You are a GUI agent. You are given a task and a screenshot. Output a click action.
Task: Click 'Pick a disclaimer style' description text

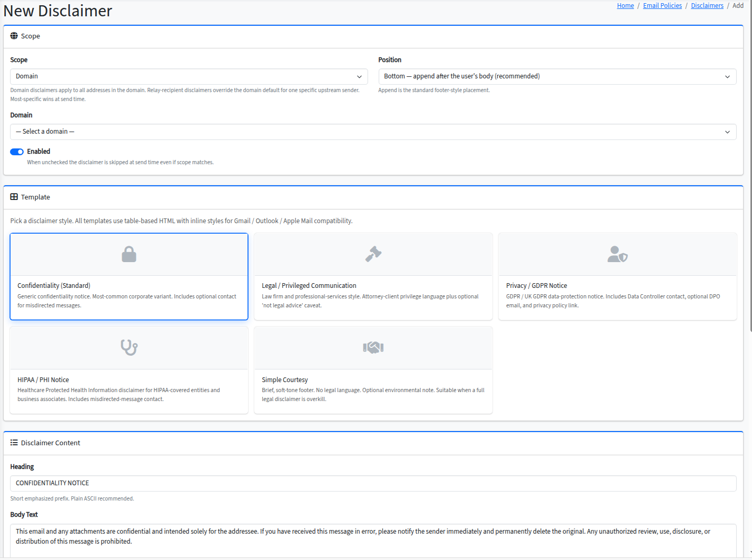point(182,221)
